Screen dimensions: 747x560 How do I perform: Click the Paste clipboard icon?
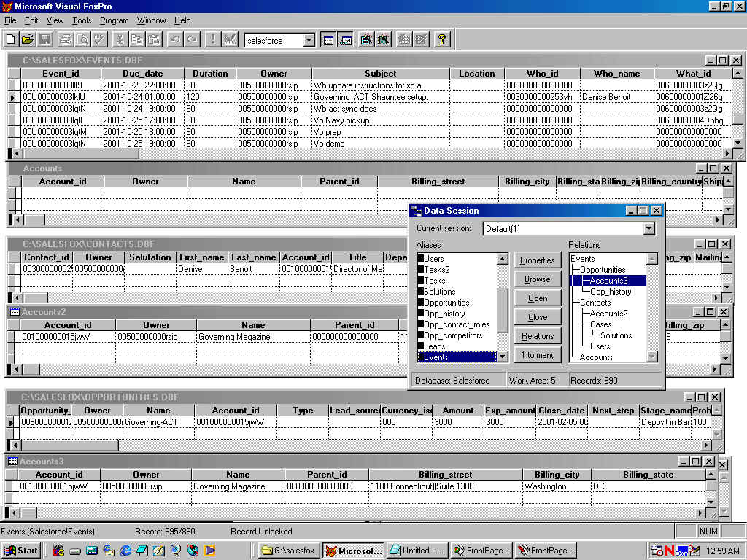pyautogui.click(x=154, y=40)
